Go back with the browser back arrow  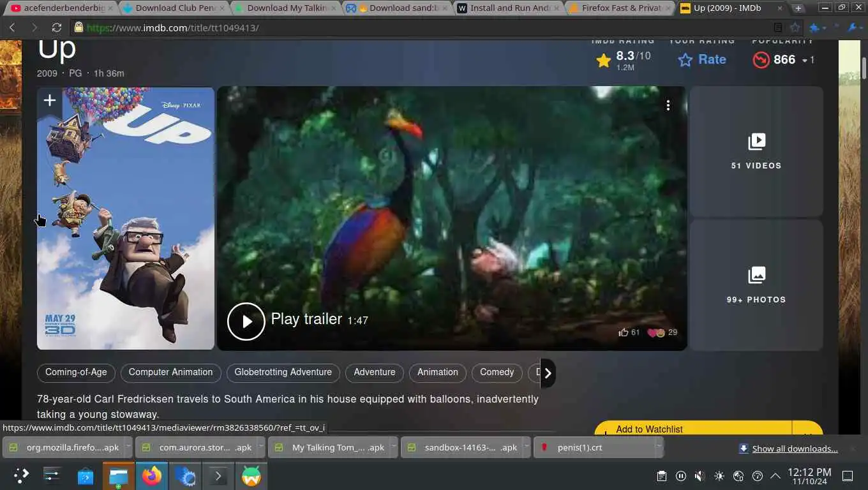(x=12, y=28)
